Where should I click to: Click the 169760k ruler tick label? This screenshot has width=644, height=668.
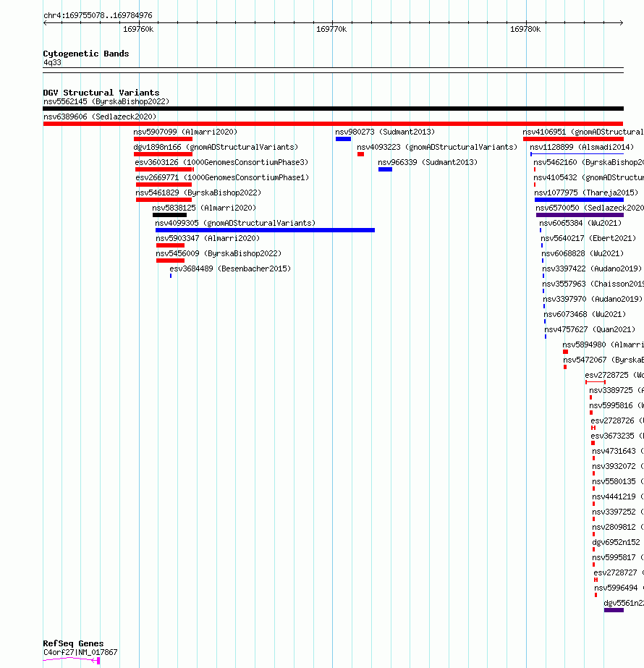tap(138, 30)
